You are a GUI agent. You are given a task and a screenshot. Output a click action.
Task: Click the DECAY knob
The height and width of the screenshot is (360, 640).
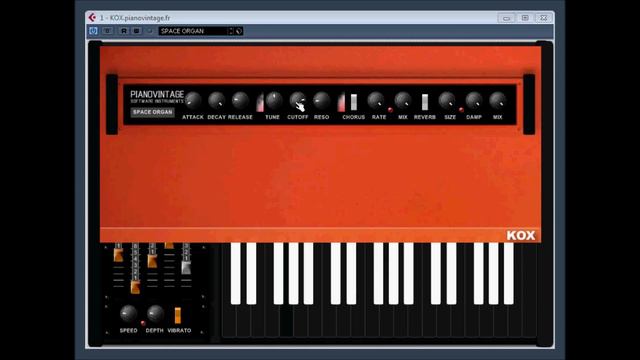point(216,100)
